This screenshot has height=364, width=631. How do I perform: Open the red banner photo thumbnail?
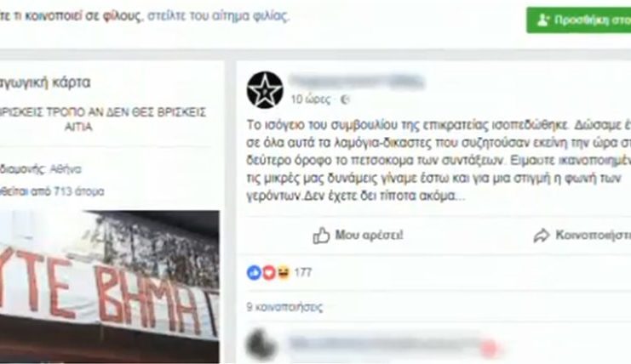tap(110, 287)
